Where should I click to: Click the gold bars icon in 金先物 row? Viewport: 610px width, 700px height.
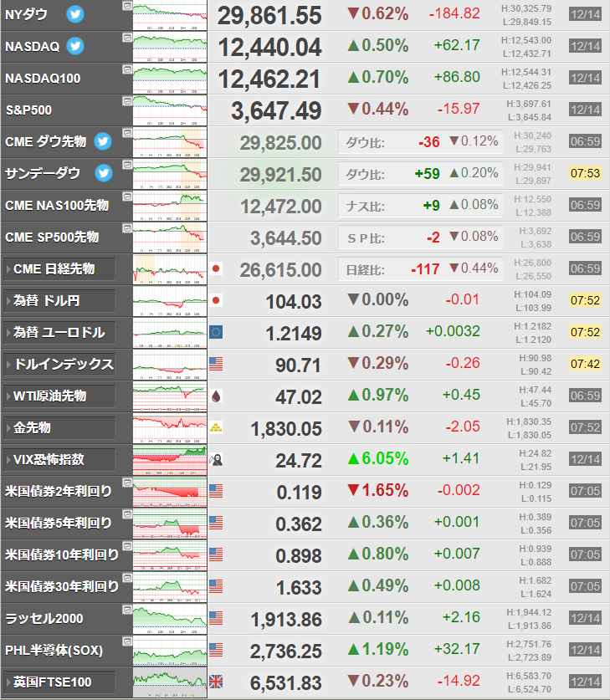coord(216,427)
